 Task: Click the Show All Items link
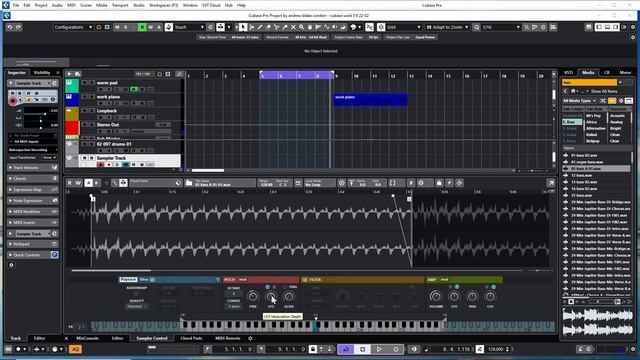(604, 91)
